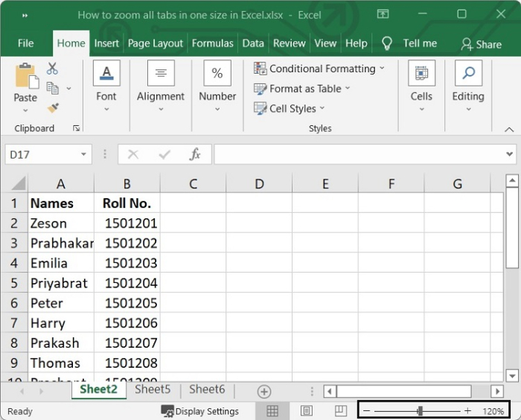
Task: Click the Share button
Action: pyautogui.click(x=481, y=44)
